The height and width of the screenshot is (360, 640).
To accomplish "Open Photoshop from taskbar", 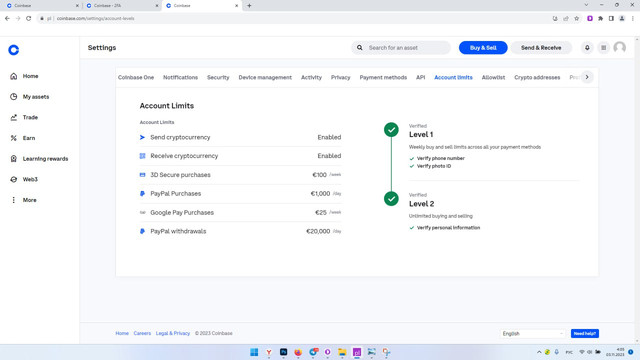I will tap(283, 352).
